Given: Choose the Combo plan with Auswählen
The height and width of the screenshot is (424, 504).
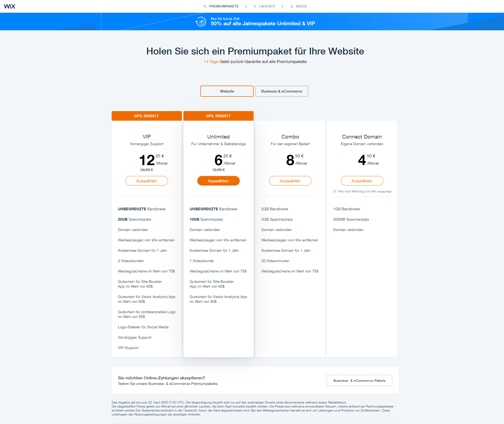Looking at the screenshot, I should tap(290, 181).
